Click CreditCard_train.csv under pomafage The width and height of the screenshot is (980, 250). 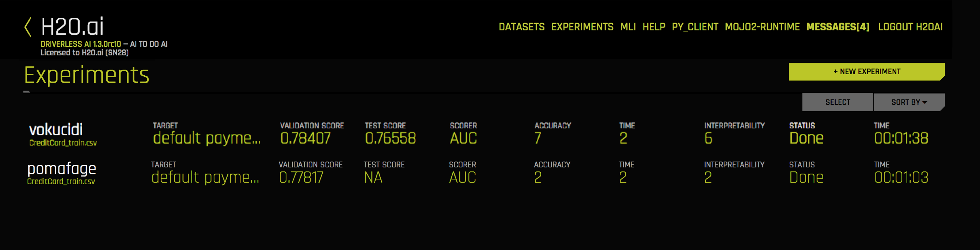[61, 182]
